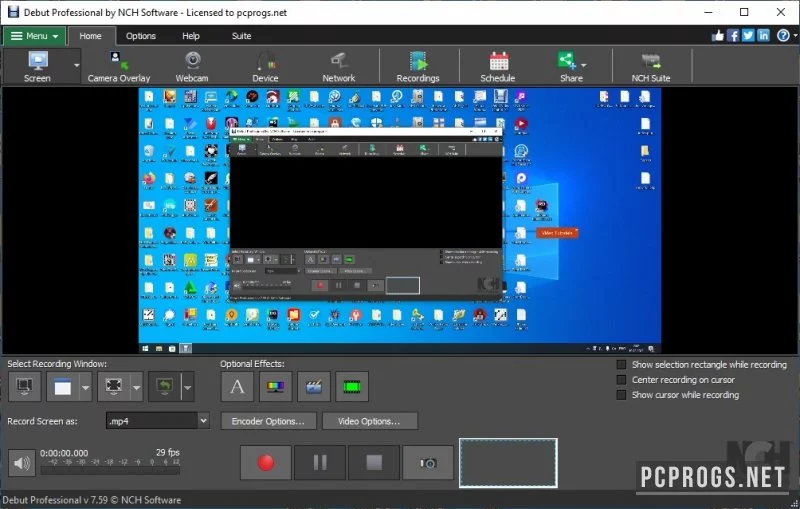
Task: Open the .mp4 format dropdown
Action: 204,421
